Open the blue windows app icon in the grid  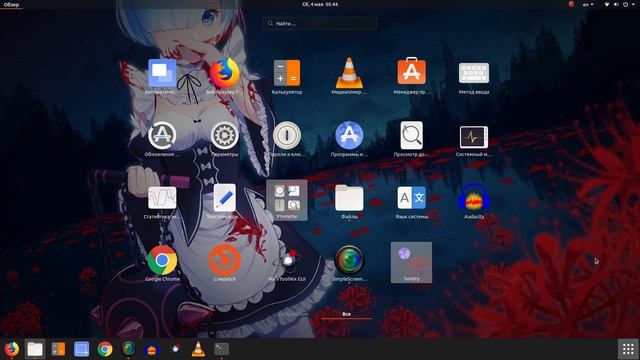tap(162, 73)
